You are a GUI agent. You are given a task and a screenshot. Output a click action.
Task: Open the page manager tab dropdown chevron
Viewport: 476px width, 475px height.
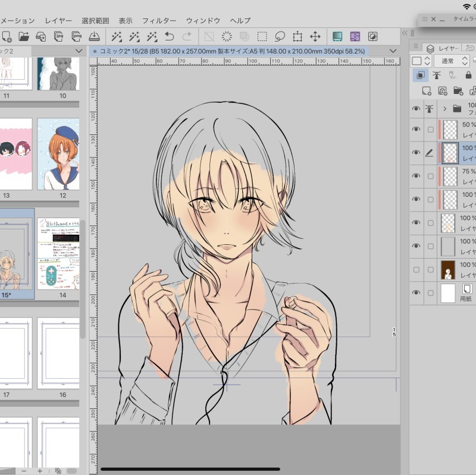[79, 51]
